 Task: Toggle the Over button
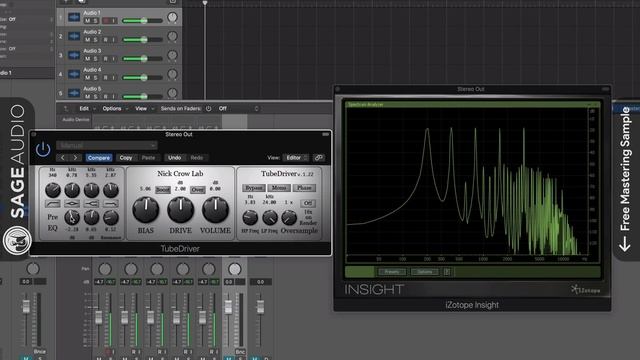(x=198, y=190)
